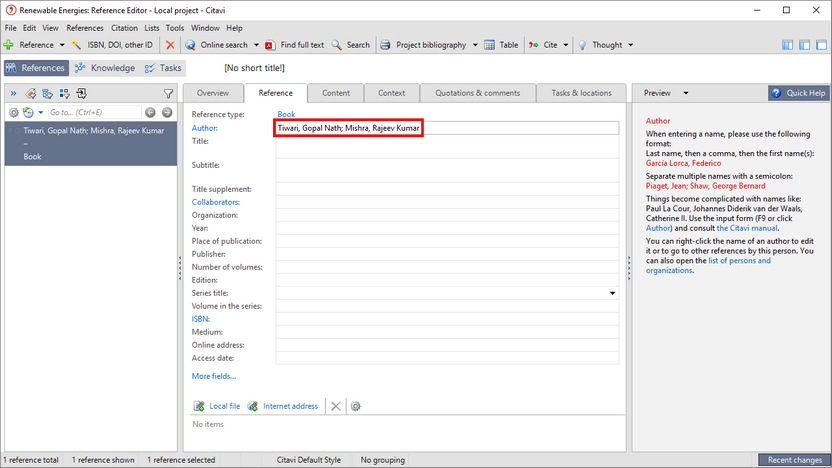Image resolution: width=832 pixels, height=468 pixels.
Task: Open the Preview dropdown arrow
Action: point(686,93)
